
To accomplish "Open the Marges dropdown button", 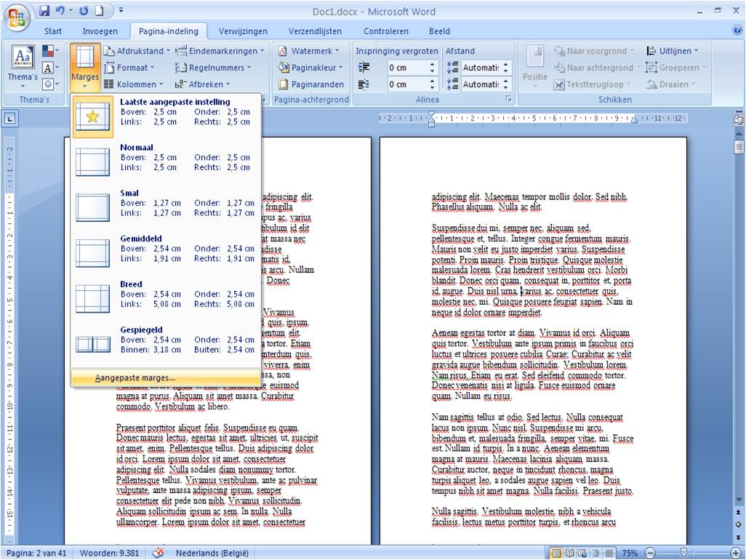I will tap(84, 67).
